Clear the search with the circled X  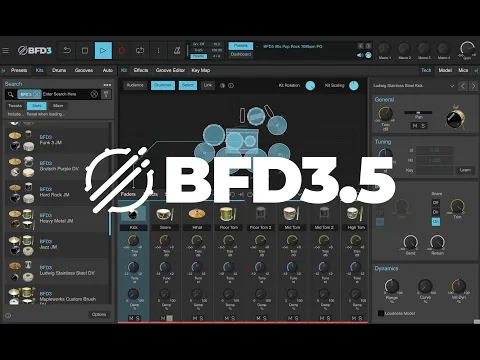click(94, 94)
